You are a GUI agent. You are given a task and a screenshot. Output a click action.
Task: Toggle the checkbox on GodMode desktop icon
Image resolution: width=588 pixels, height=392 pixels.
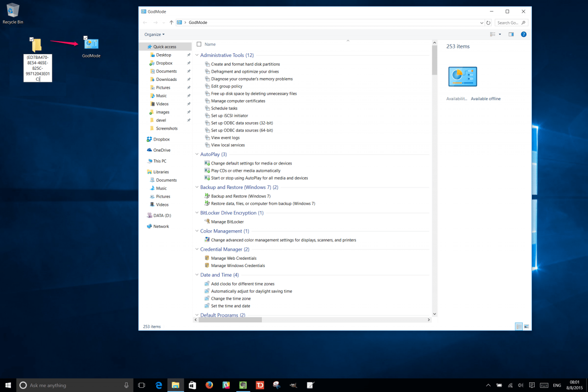85,38
